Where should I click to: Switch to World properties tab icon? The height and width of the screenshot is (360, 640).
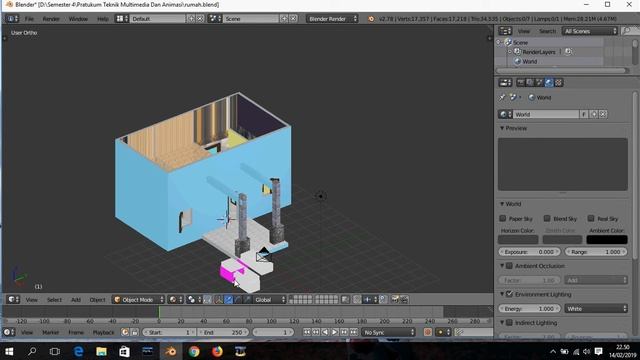tap(549, 83)
